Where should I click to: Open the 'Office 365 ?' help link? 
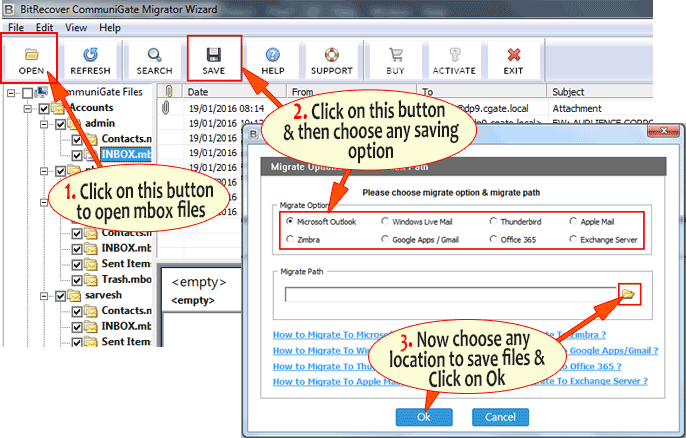[591, 366]
